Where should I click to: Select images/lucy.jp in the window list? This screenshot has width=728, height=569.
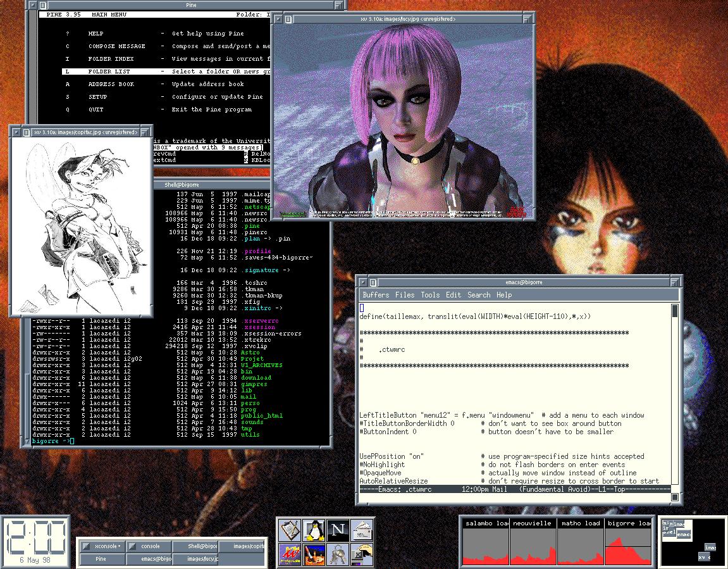[x=195, y=559]
